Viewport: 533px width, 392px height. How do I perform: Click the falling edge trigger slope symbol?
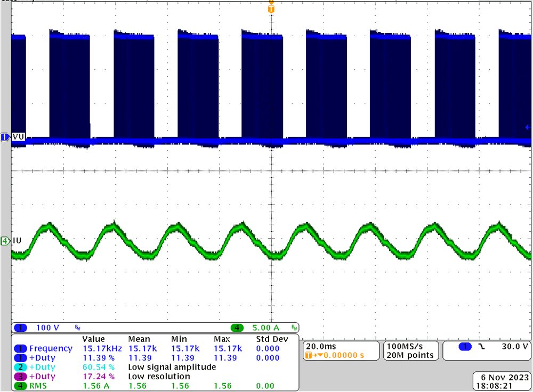(x=483, y=346)
